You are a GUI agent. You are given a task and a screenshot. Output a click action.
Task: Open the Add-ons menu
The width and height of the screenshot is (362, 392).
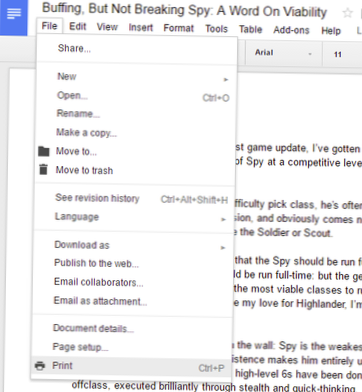pyautogui.click(x=291, y=30)
